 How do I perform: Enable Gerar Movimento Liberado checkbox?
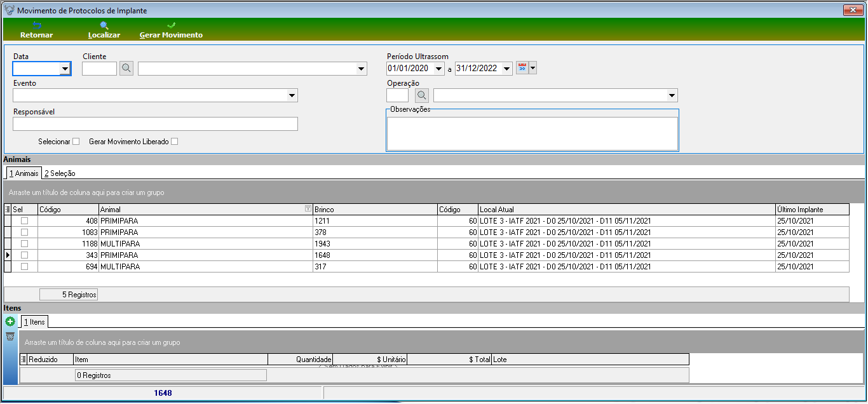[x=175, y=142]
